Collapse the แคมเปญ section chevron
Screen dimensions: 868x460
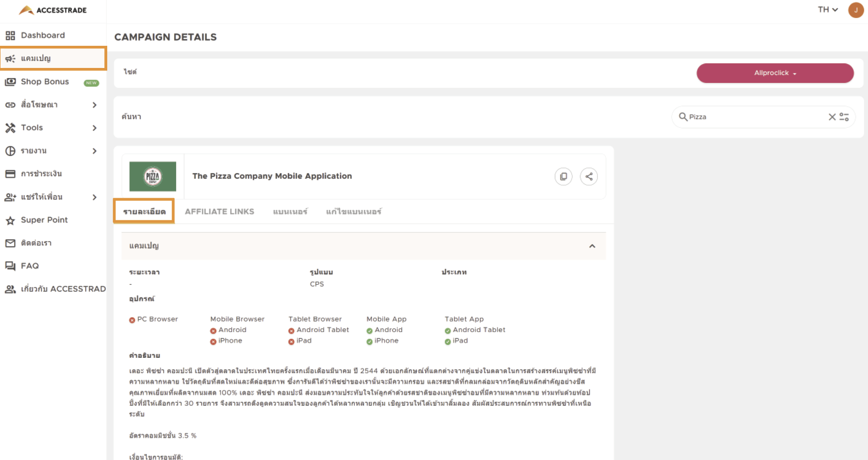[x=592, y=246]
